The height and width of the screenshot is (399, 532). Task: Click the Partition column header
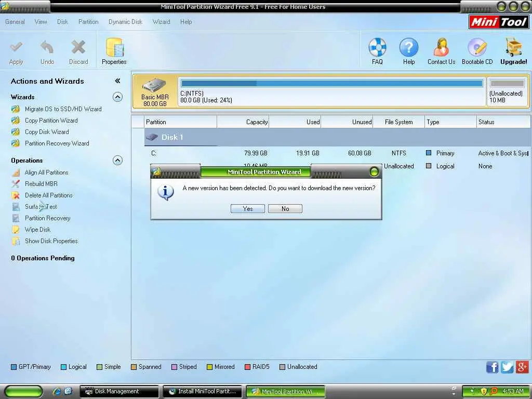[180, 122]
